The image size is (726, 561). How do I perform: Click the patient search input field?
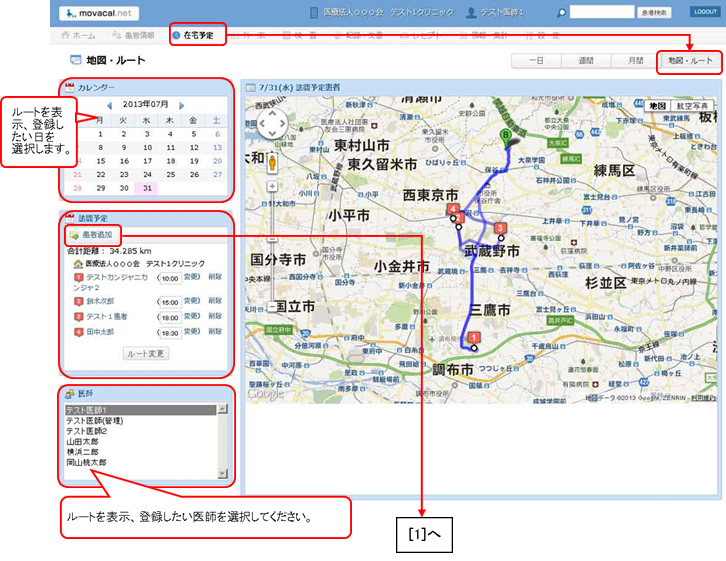pos(601,12)
